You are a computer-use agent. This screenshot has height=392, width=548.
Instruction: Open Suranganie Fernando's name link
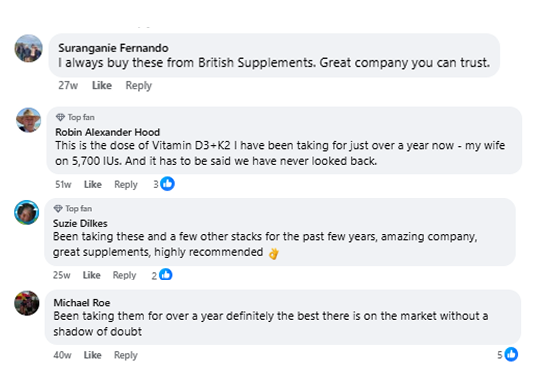(113, 48)
